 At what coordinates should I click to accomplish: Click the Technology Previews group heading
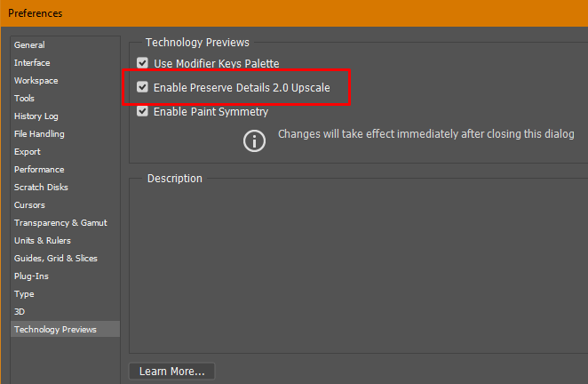click(x=197, y=43)
